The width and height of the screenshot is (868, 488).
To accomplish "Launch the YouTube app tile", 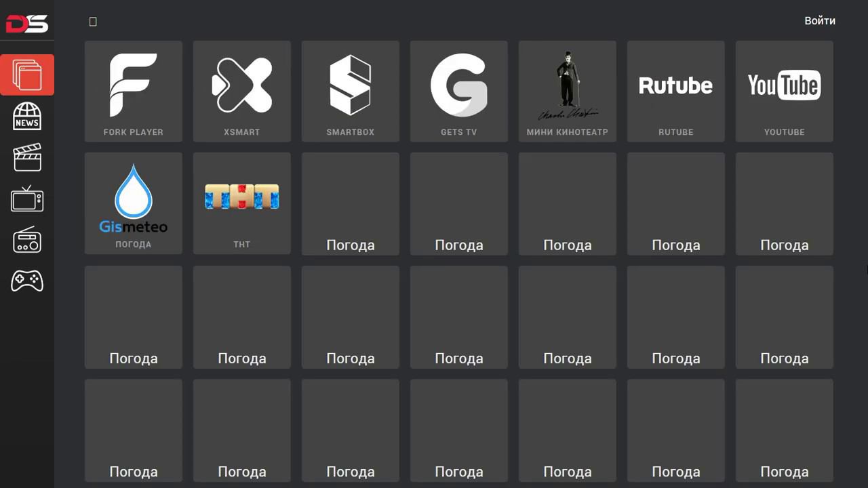I will 785,91.
